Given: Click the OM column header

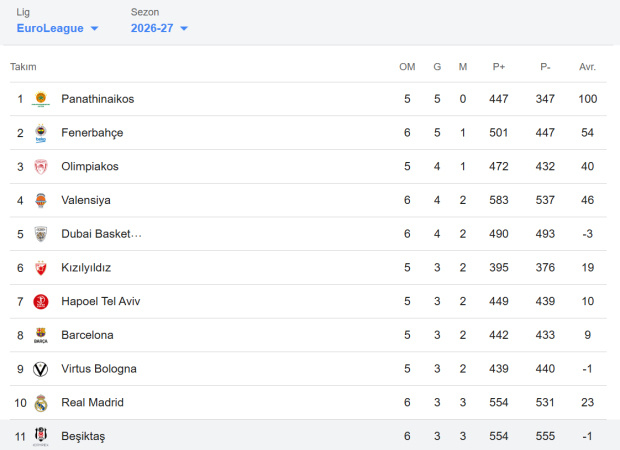Looking at the screenshot, I should point(407,67).
